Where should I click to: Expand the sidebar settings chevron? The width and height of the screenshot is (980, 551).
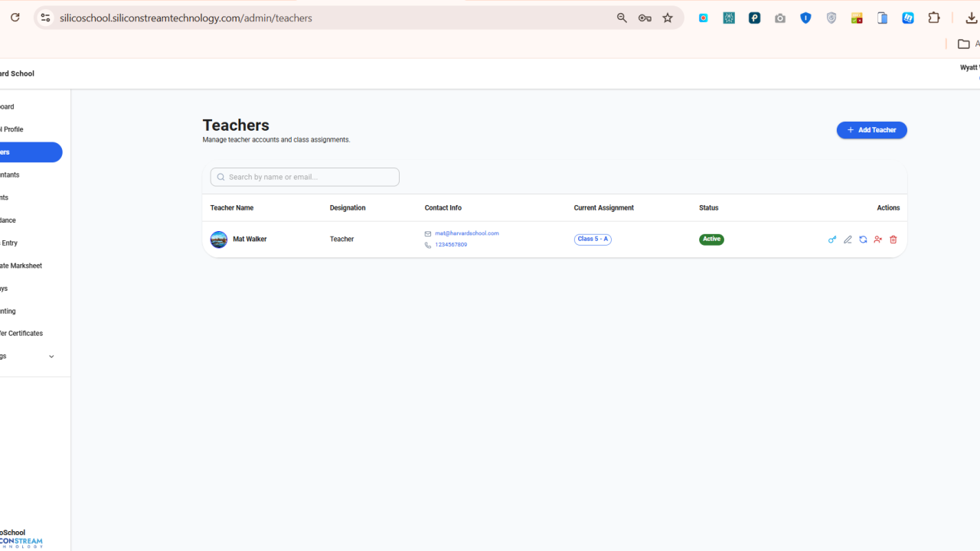click(x=51, y=357)
